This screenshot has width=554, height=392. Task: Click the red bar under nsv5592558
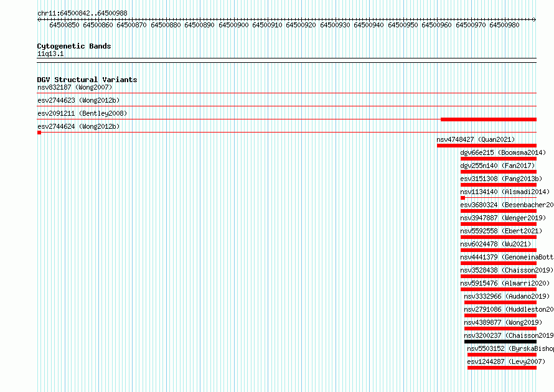click(x=499, y=237)
